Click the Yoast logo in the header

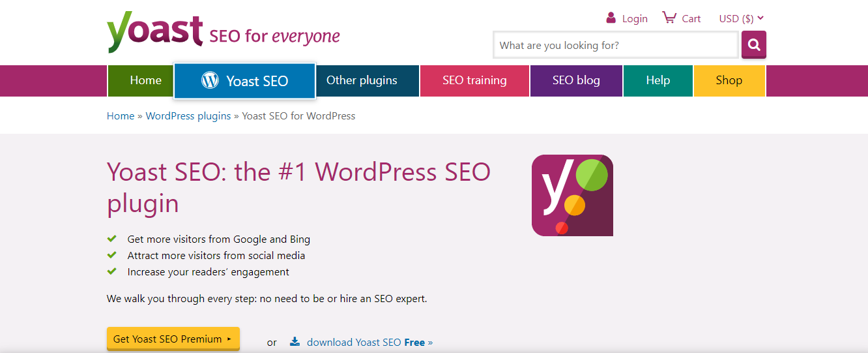coord(155,32)
